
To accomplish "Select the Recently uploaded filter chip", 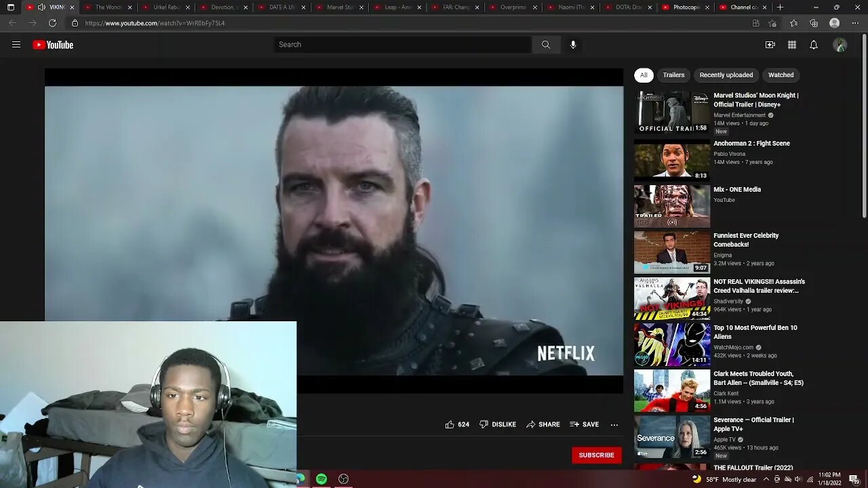I will click(726, 75).
